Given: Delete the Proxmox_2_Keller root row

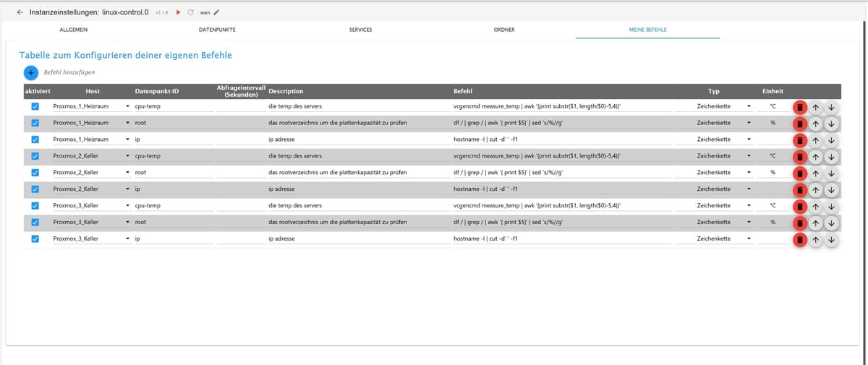Looking at the screenshot, I should 800,173.
